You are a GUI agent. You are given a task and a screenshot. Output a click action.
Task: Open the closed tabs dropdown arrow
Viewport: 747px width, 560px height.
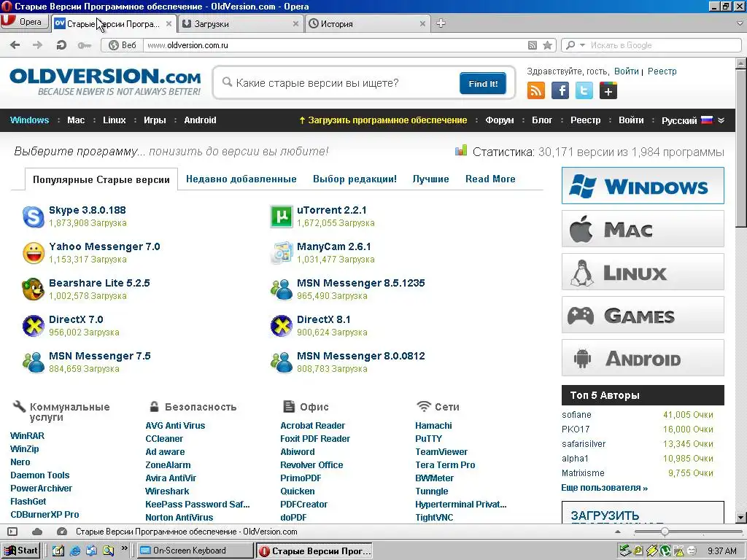tap(740, 23)
